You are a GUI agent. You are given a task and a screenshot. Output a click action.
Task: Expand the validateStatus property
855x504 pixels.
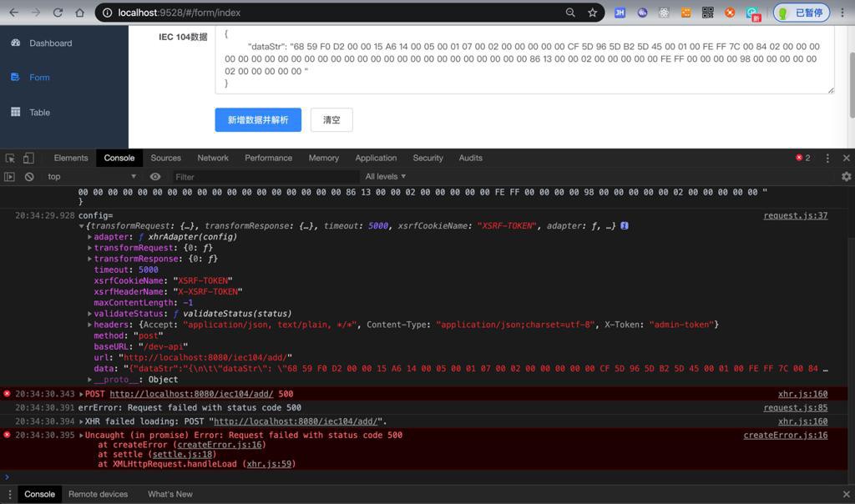click(90, 314)
